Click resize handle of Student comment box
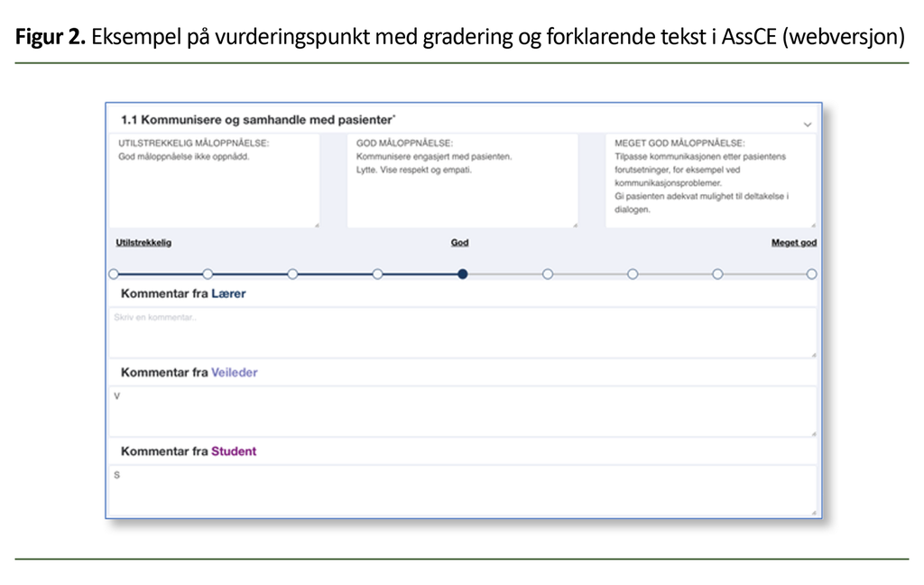This screenshot has height=585, width=924. pyautogui.click(x=813, y=513)
